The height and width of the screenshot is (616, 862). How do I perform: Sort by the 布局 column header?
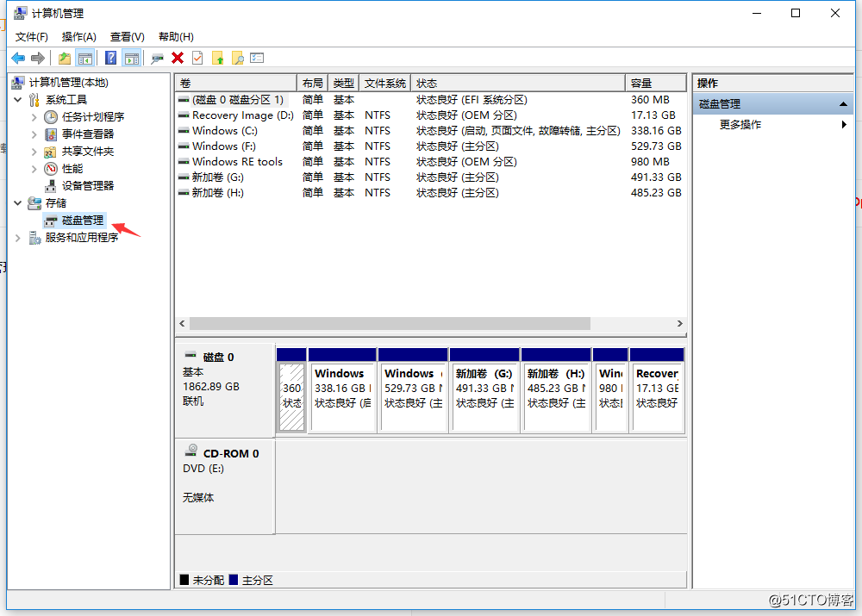click(x=312, y=83)
